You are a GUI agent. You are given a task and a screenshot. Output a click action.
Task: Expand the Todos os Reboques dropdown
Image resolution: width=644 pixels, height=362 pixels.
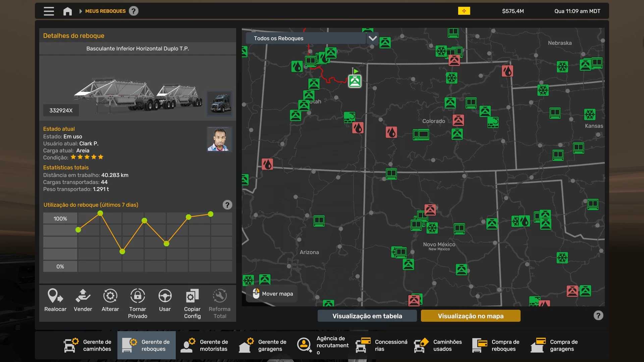[x=305, y=38]
